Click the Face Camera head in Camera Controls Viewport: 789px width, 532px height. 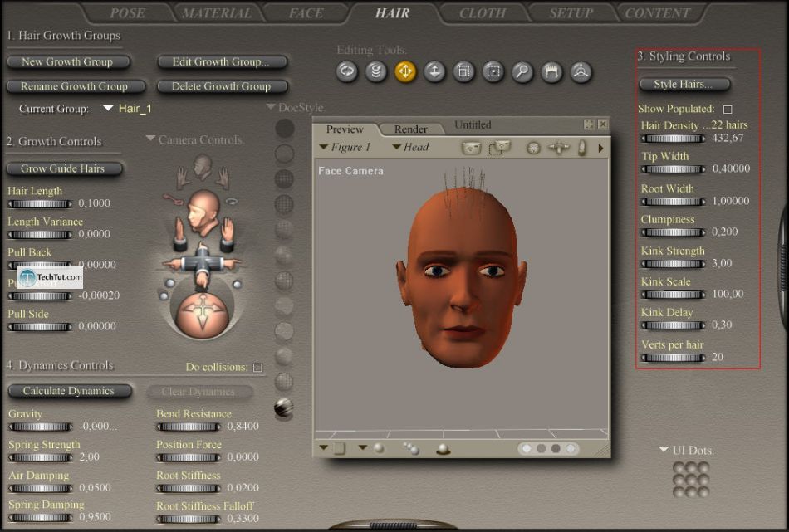[x=203, y=212]
